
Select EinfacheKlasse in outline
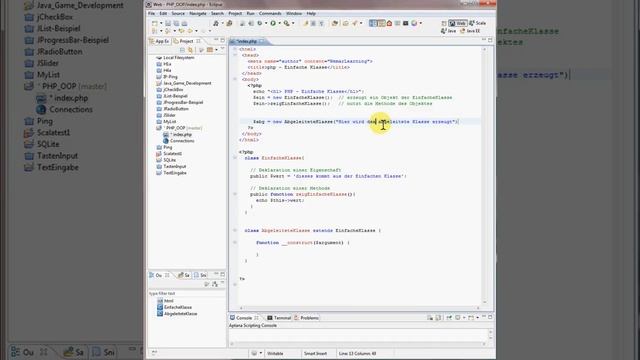175,307
